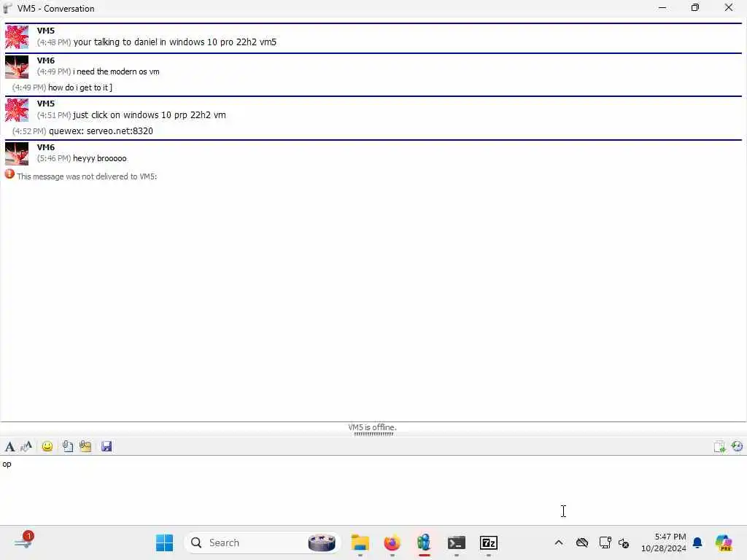Click the search highlight image inside the Search box

(x=322, y=542)
